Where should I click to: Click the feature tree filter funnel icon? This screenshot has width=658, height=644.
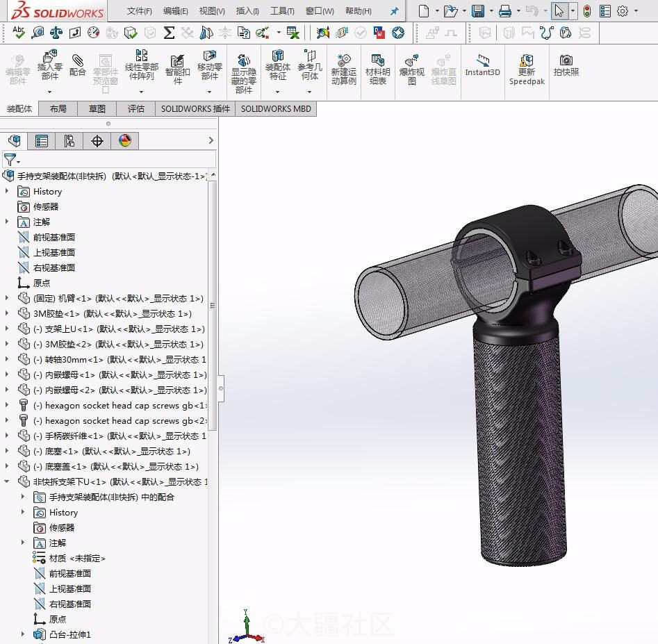pyautogui.click(x=10, y=159)
